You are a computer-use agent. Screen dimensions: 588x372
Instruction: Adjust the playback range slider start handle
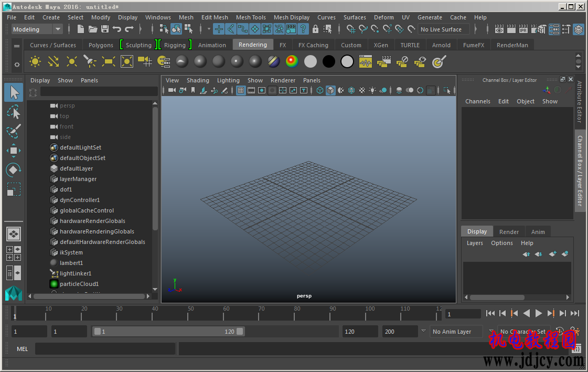coord(98,332)
